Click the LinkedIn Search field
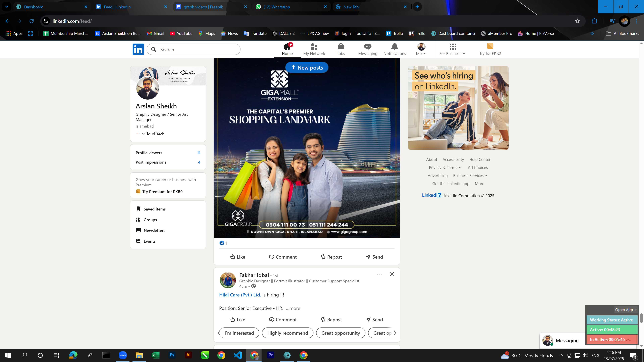 click(194, 49)
